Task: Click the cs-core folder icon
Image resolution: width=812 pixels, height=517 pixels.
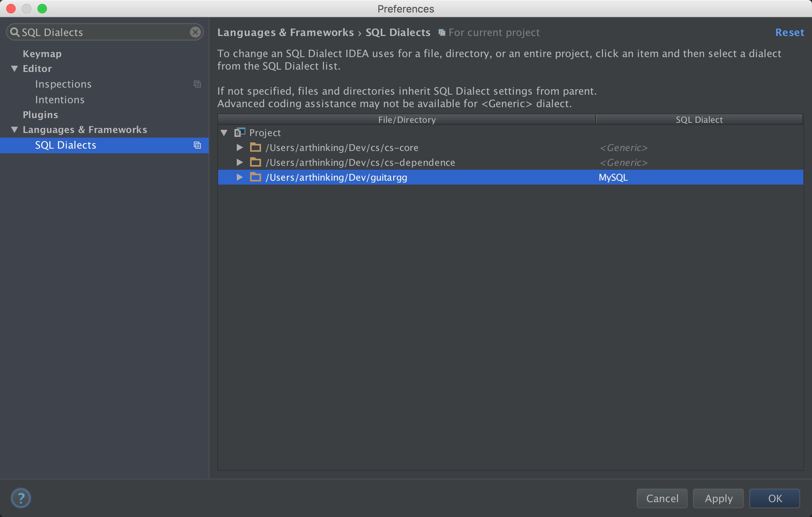Action: click(x=256, y=147)
